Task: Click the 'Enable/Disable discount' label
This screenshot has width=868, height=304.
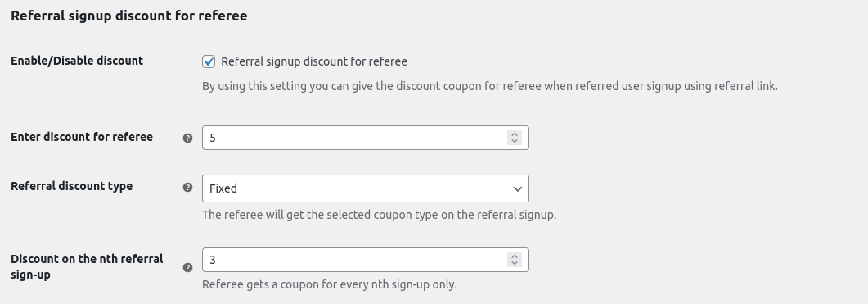Action: (x=77, y=61)
